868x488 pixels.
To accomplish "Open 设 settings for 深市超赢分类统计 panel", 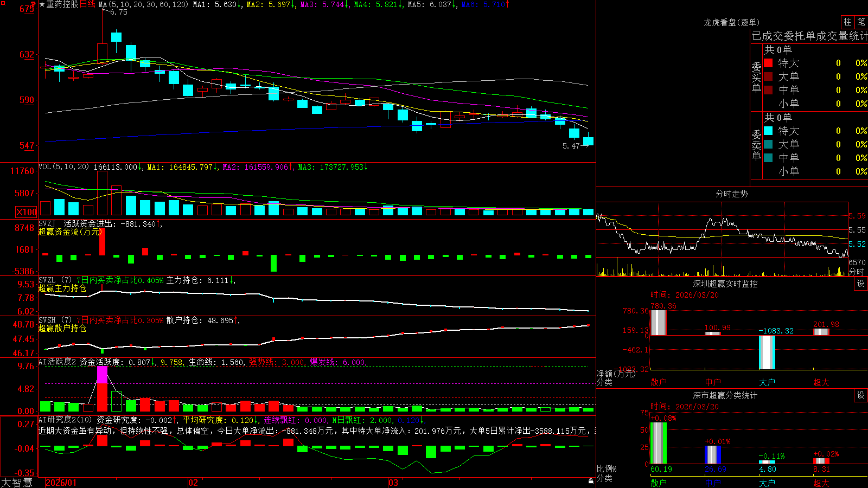I will 861,395.
